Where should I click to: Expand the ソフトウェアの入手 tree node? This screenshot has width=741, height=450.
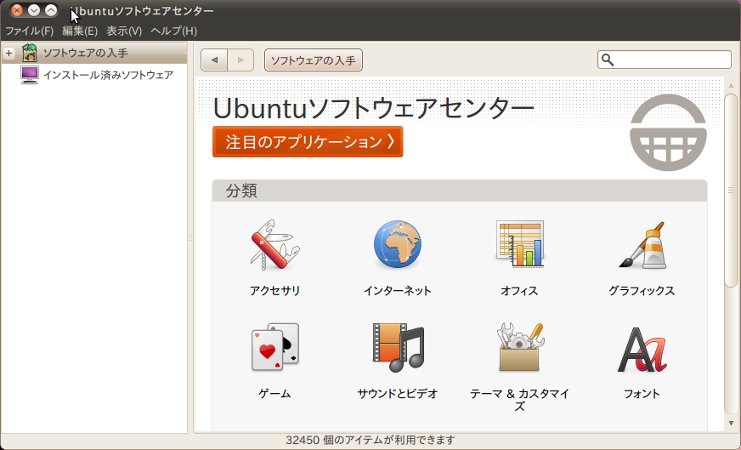point(9,53)
